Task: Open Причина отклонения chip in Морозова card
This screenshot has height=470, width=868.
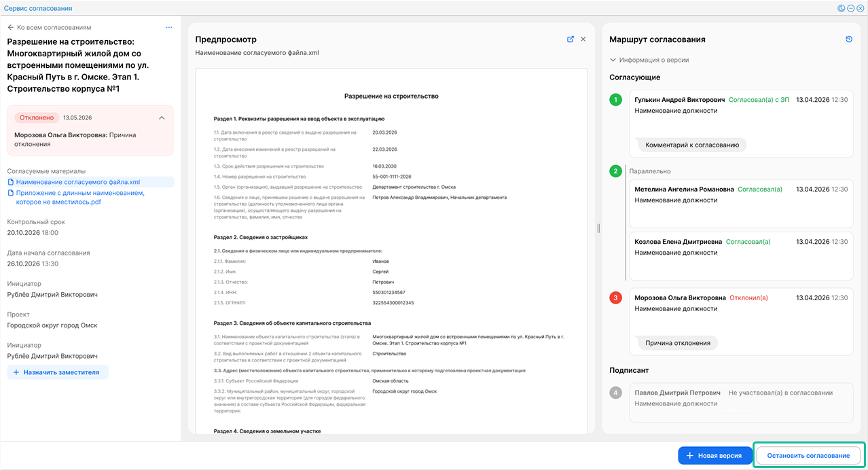Action: [677, 343]
